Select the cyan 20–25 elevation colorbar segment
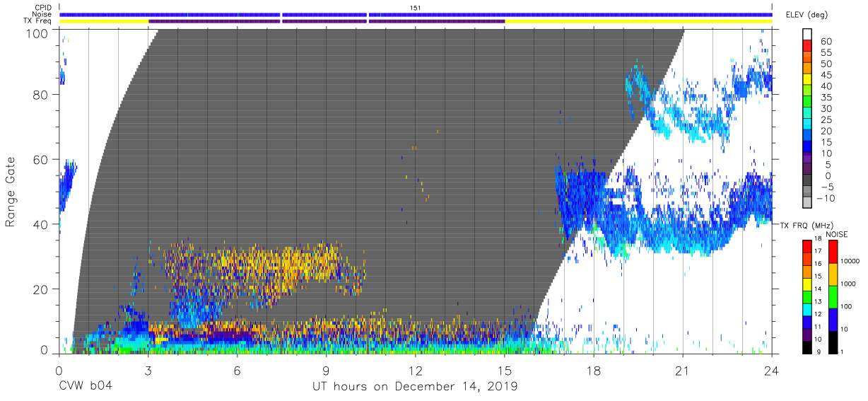Viewport: 868px width, 401px height. coord(807,125)
